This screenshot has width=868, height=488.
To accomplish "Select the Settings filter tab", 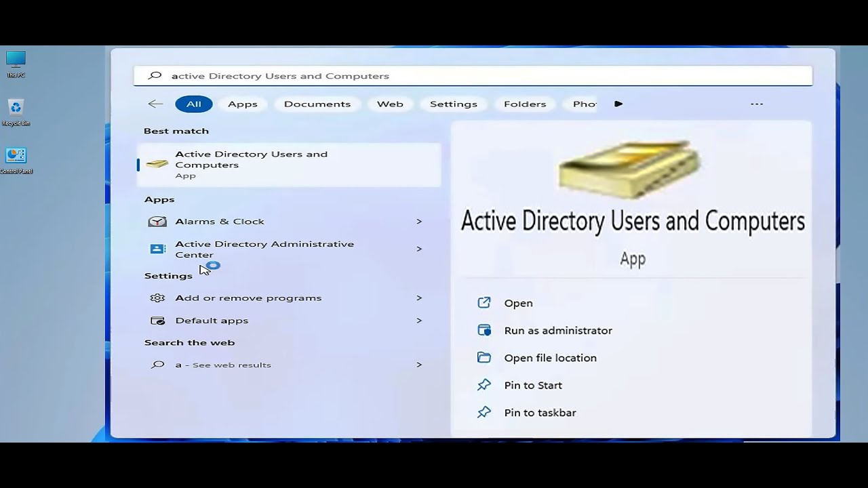I will [453, 104].
